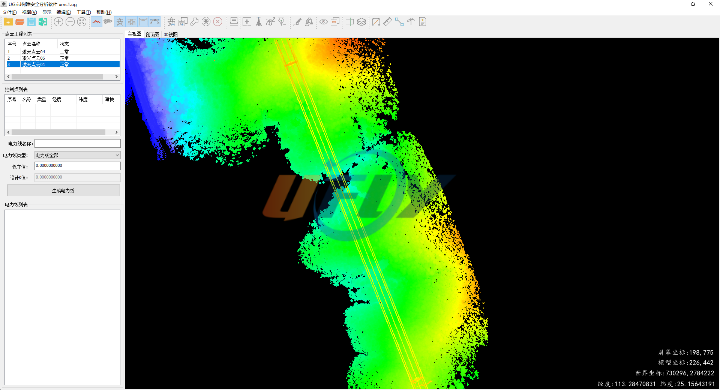The height and width of the screenshot is (390, 720).
Task: Click the empty name text field in left panel
Action: pyautogui.click(x=77, y=144)
